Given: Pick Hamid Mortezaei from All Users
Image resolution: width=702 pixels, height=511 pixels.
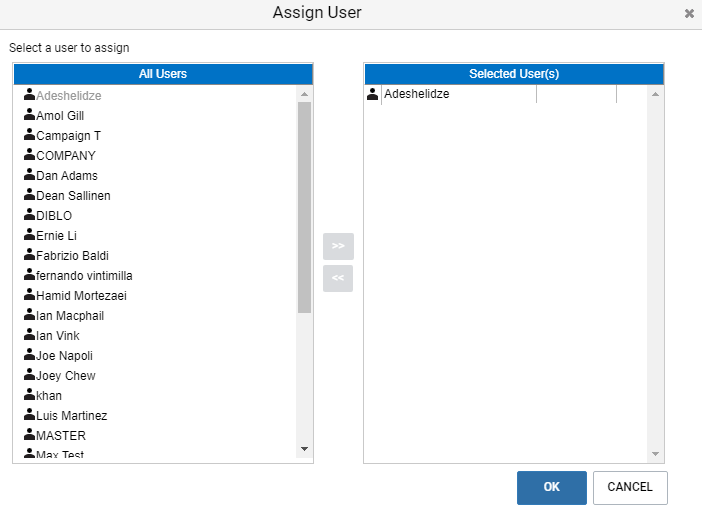Looking at the screenshot, I should [x=81, y=296].
